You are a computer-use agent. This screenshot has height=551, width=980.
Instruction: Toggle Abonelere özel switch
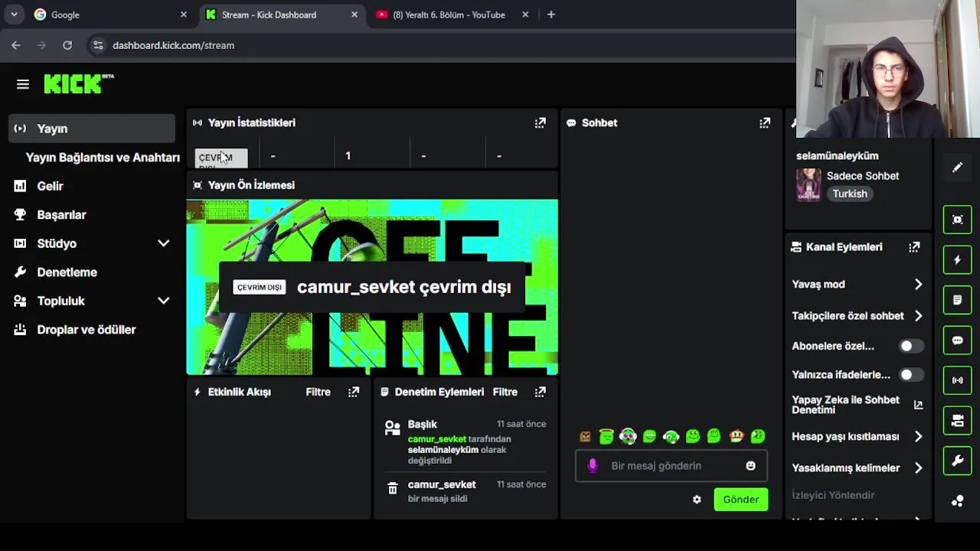click(x=911, y=346)
